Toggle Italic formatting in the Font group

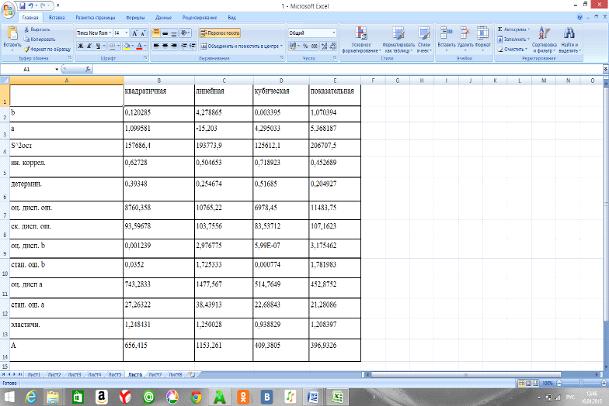tap(87, 46)
